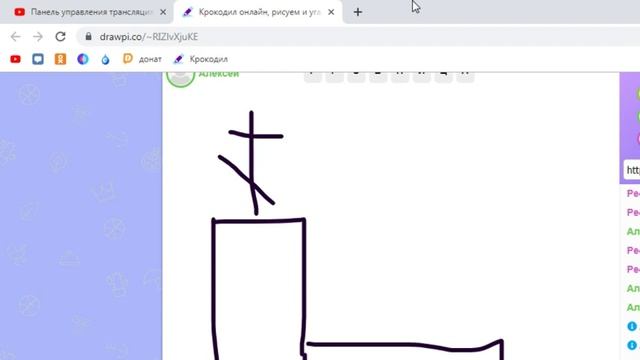This screenshot has width=640, height=360.
Task: Click the Алексей player avatar
Action: (180, 79)
